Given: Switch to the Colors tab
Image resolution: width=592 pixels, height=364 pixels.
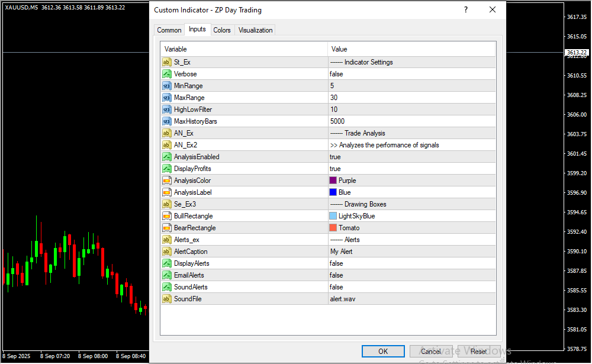Looking at the screenshot, I should point(222,30).
